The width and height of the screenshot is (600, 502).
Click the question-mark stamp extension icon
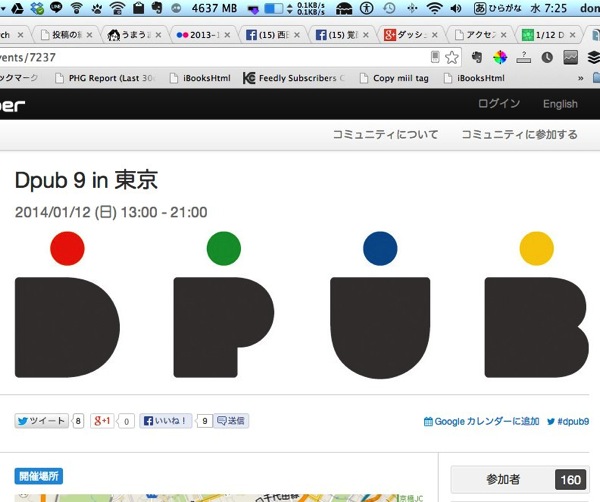coord(524,57)
